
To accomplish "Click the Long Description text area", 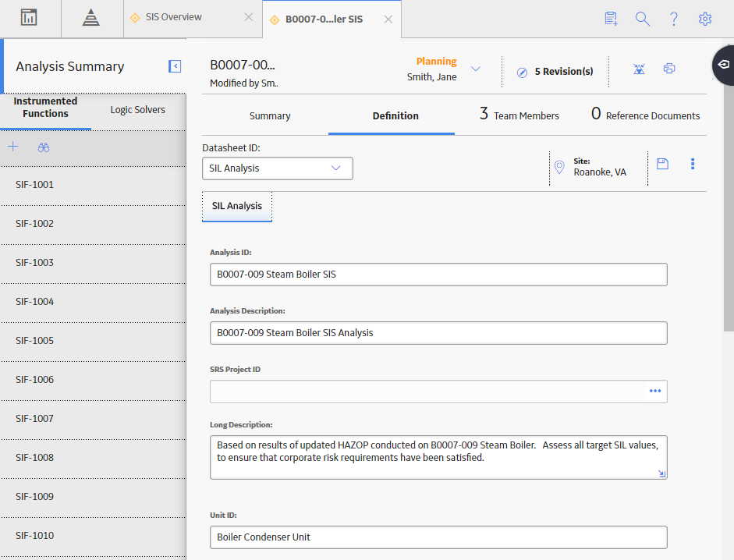I will tap(438, 458).
